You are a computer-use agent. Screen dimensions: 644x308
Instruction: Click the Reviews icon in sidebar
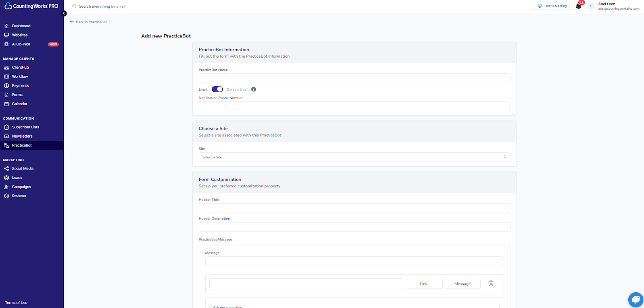[x=6, y=196]
